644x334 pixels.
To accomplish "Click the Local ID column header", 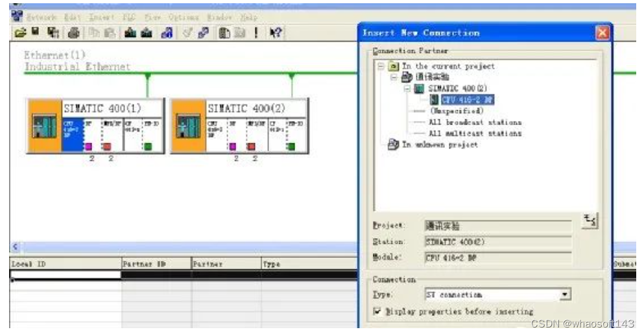I will pyautogui.click(x=66, y=264).
